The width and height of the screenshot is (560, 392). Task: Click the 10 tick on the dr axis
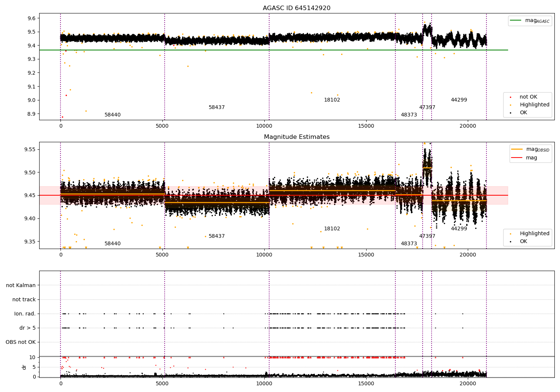coord(32,358)
